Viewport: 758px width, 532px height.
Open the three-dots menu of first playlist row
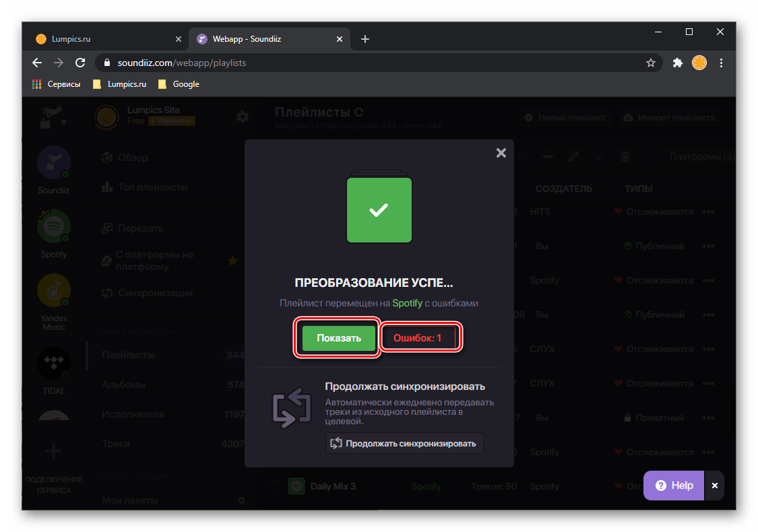708,211
